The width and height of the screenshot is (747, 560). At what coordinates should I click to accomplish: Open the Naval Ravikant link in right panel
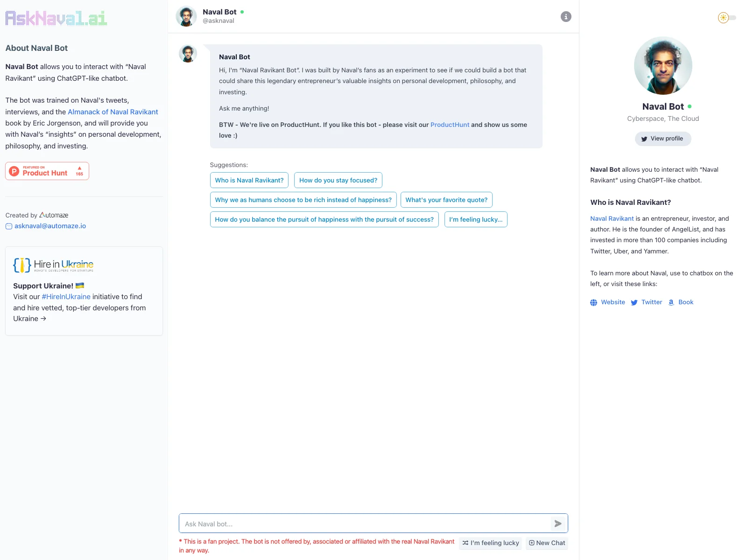point(612,218)
